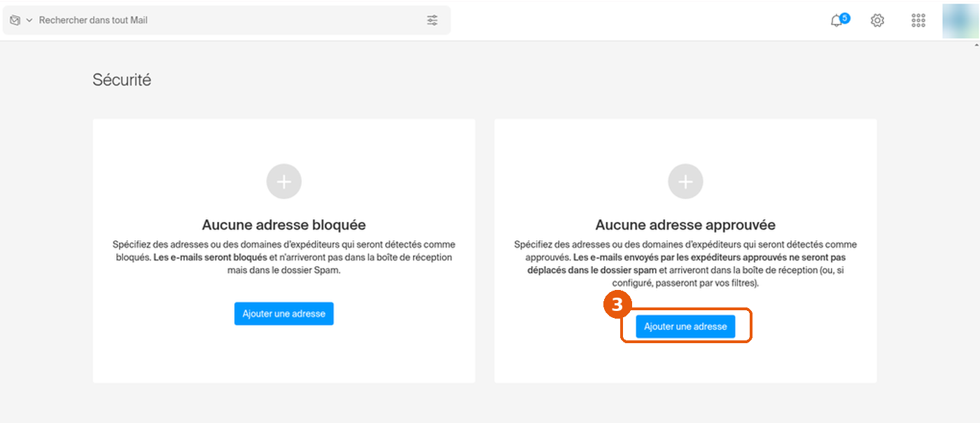Click the 'Aucune adresse approuvée' heading

[685, 225]
